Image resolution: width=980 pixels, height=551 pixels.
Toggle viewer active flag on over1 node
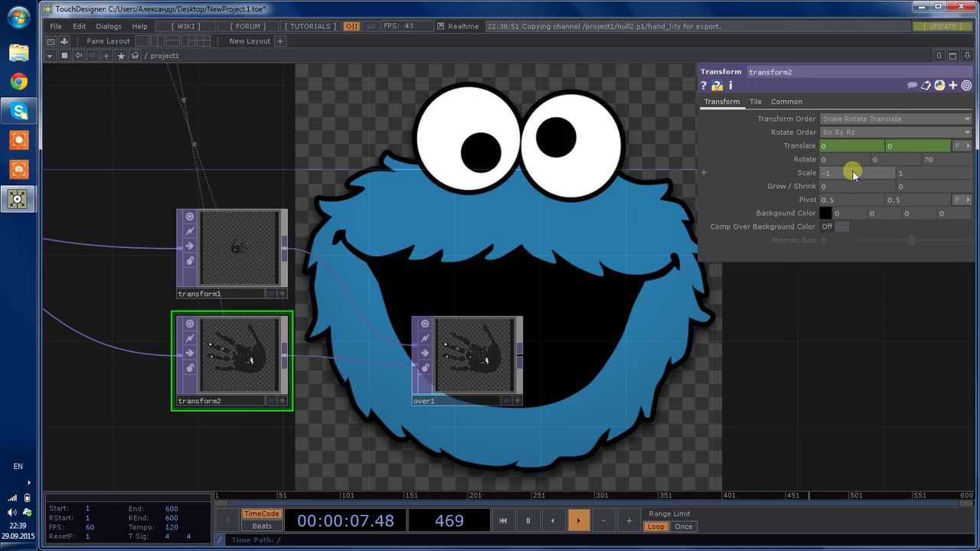pos(424,324)
